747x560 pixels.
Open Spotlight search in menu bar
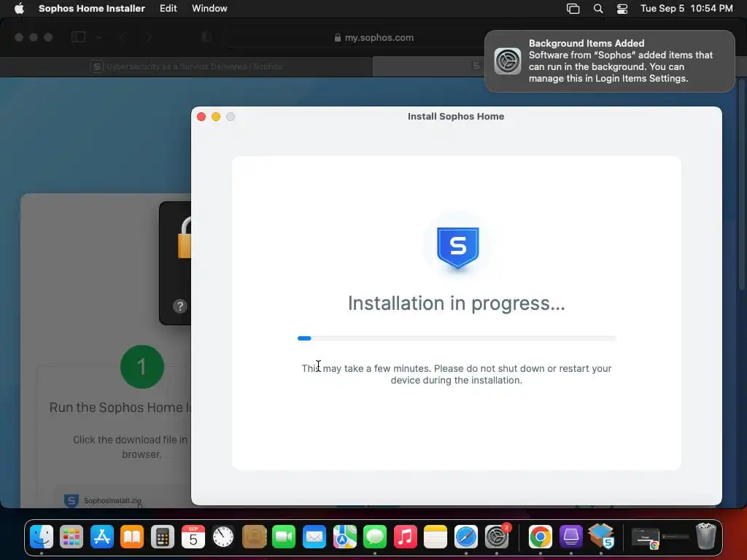pos(598,9)
